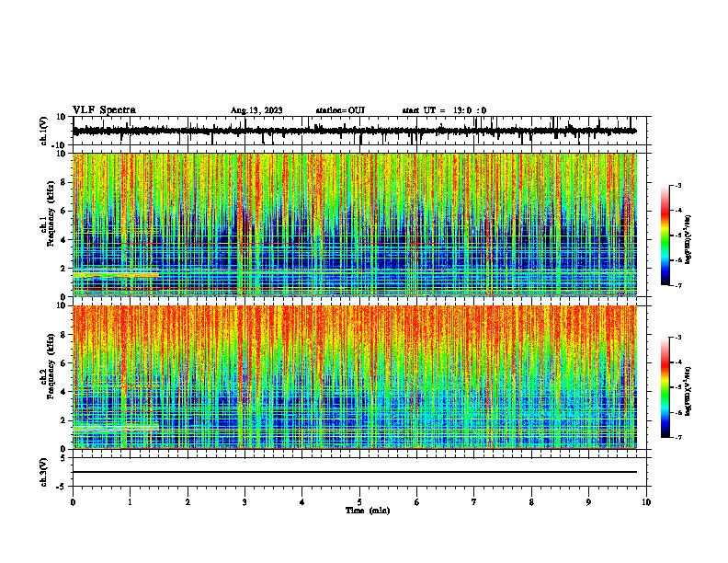Screen dimensions: 728x563
Task: Click time axis tick label '5'
Action: pos(359,502)
